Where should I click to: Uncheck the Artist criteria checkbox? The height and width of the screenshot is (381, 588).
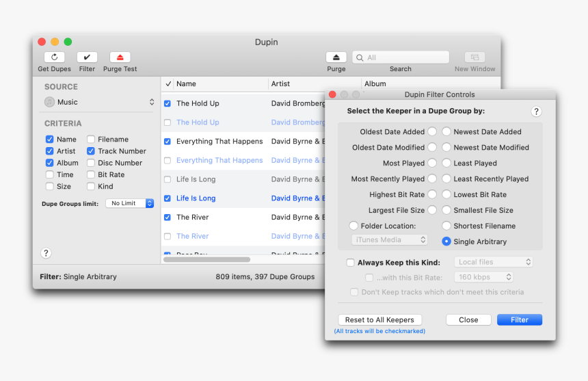click(49, 151)
